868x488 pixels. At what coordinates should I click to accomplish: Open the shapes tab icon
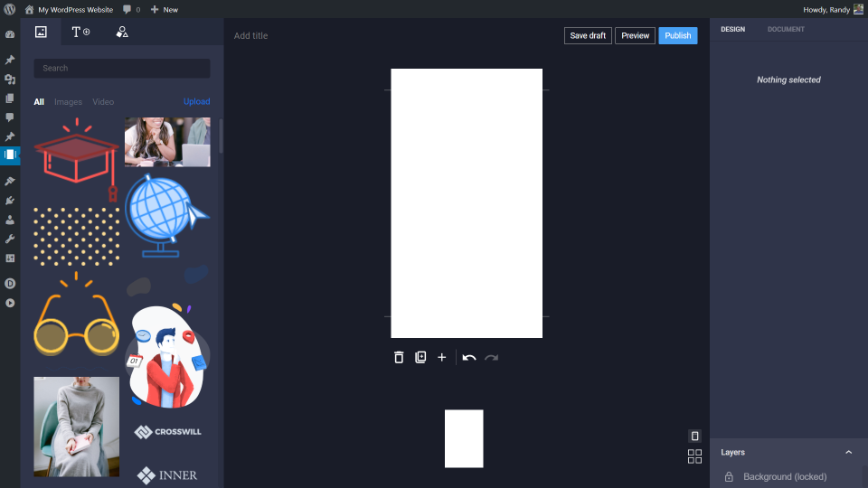[122, 33]
